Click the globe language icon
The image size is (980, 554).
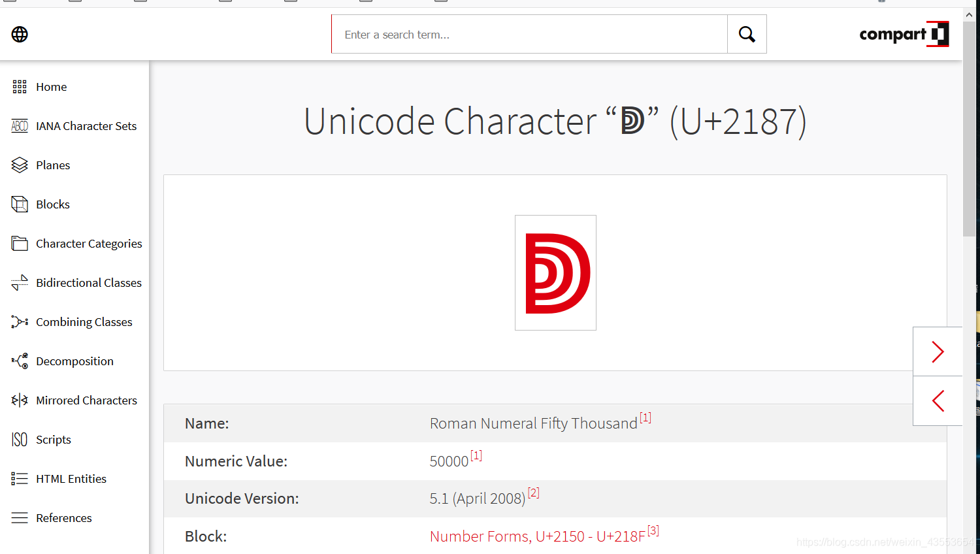click(x=20, y=34)
